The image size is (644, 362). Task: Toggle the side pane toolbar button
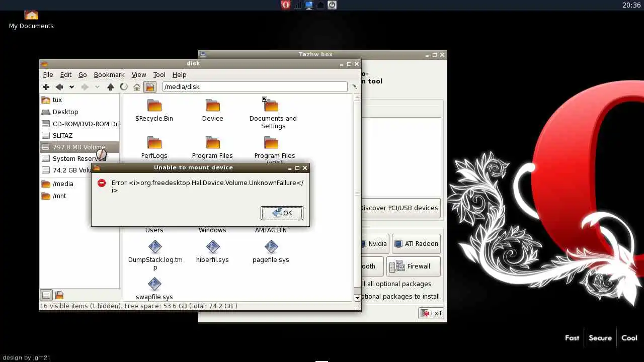point(149,87)
